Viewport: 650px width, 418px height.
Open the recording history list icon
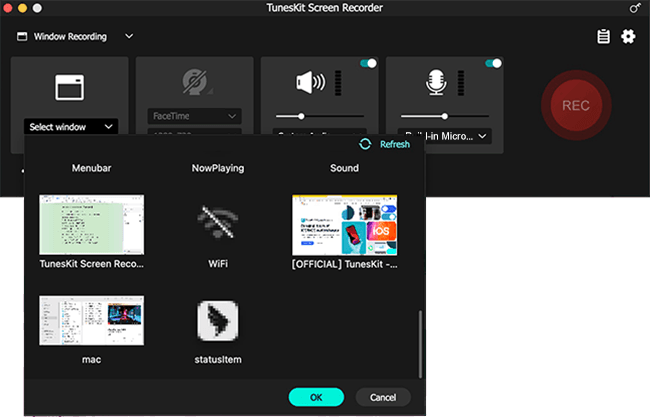(603, 36)
